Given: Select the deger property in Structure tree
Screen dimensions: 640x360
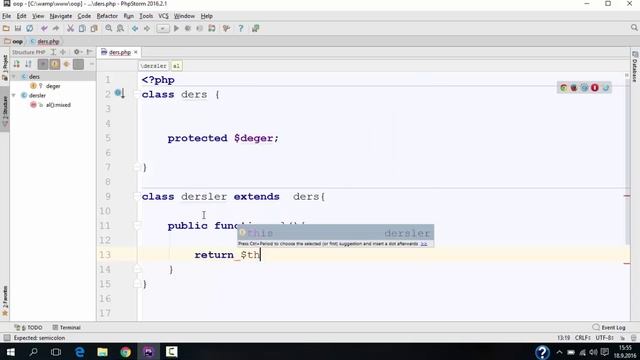Looking at the screenshot, I should coord(53,86).
